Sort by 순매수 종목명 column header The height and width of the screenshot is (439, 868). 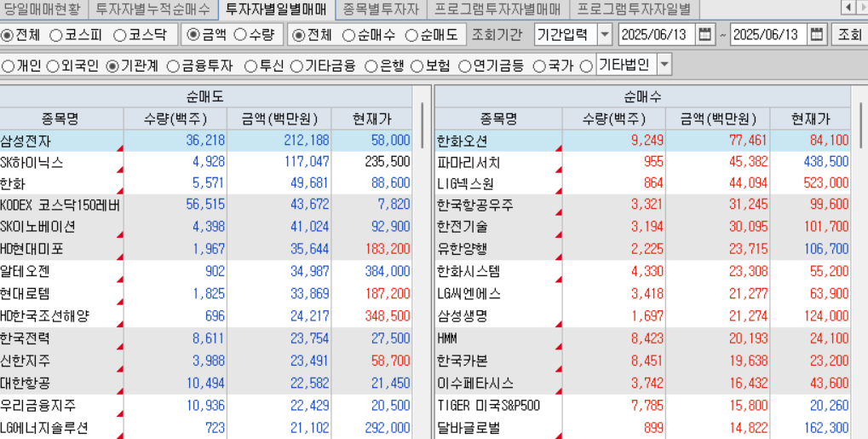coord(498,118)
